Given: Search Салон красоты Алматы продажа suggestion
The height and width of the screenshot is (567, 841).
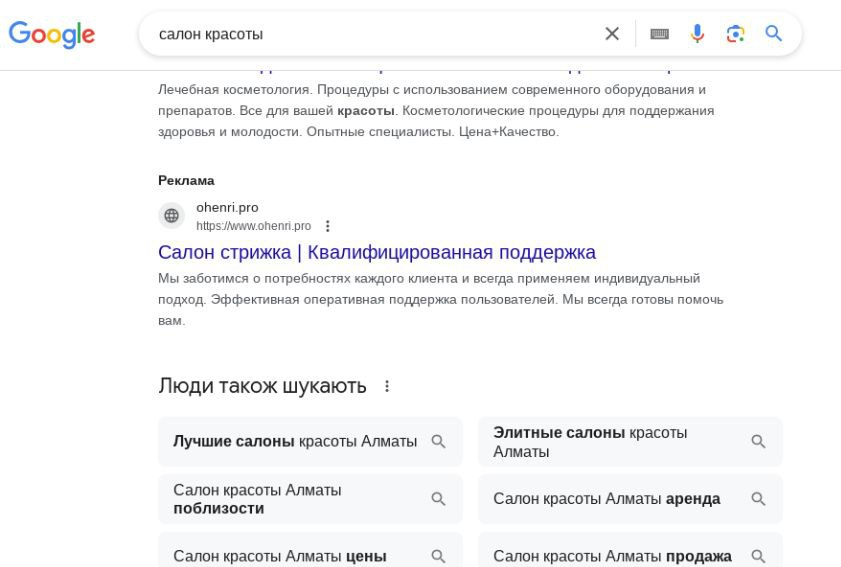Looking at the screenshot, I should [x=630, y=550].
